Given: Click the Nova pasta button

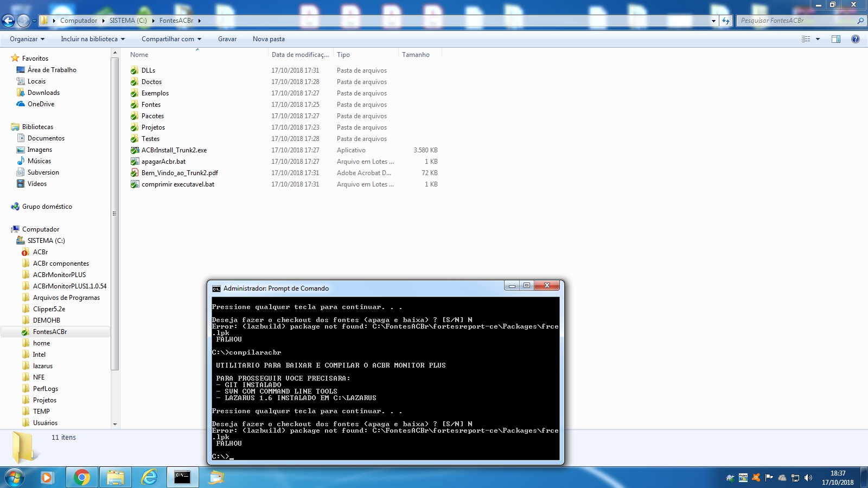Looking at the screenshot, I should point(269,39).
